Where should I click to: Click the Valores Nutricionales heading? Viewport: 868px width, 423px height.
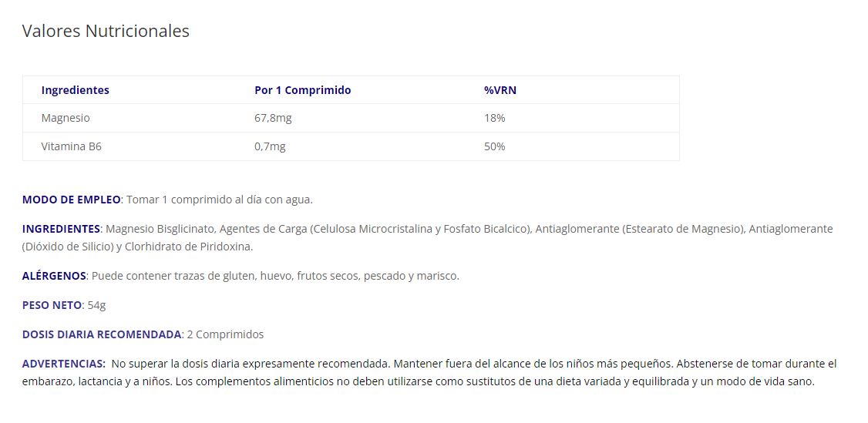(x=106, y=32)
